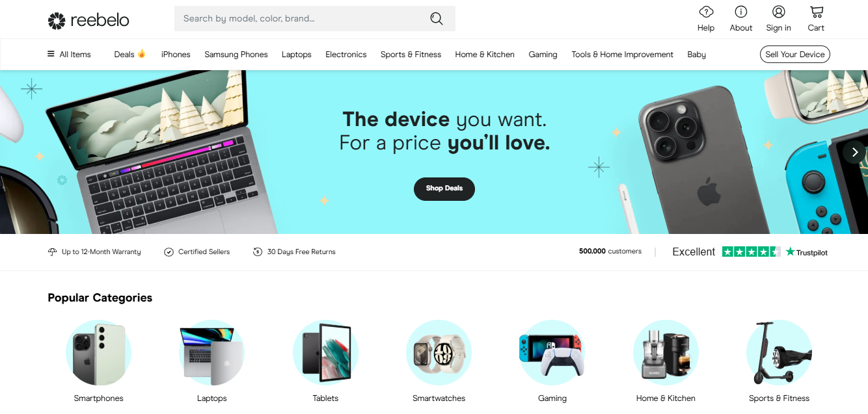Open the About info icon

click(740, 12)
